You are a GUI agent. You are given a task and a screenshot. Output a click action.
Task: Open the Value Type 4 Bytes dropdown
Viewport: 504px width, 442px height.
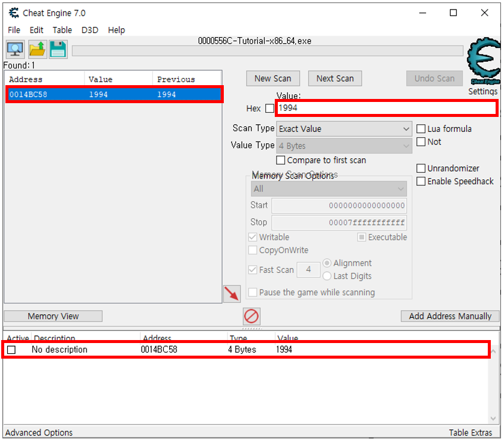(x=344, y=146)
